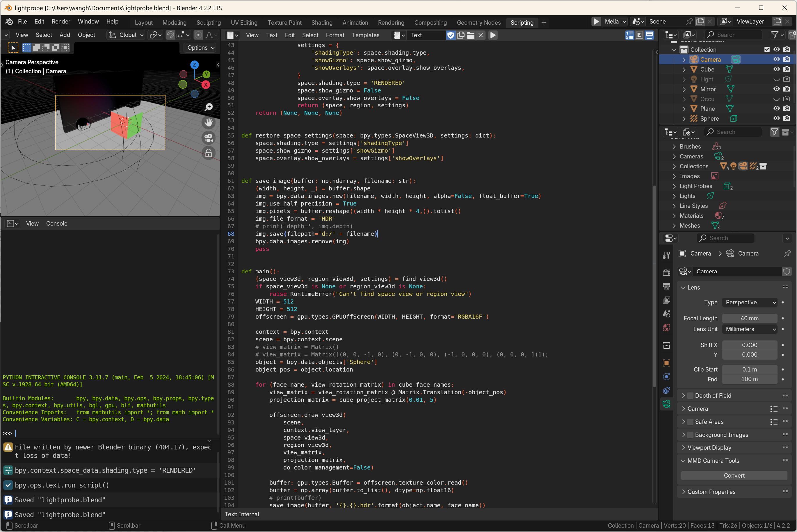Create a new text copy via duplicate icon
The height and width of the screenshot is (532, 797).
coord(461,35)
